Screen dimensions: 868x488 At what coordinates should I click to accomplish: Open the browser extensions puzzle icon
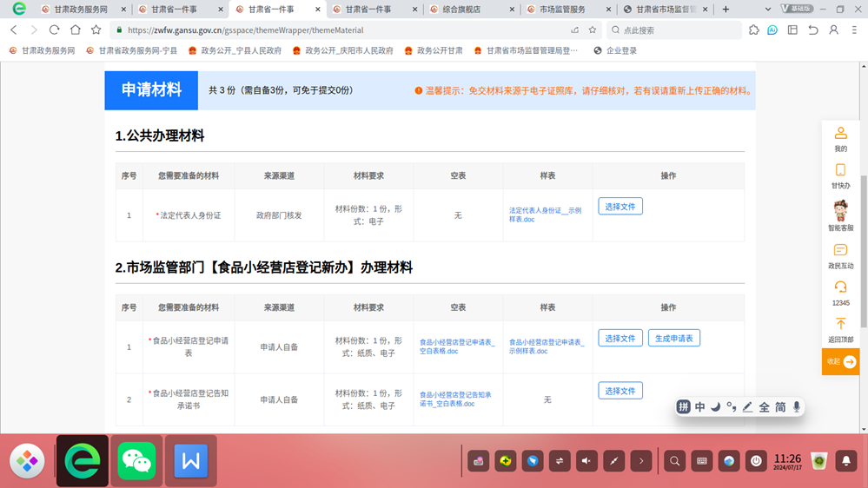[x=754, y=30]
